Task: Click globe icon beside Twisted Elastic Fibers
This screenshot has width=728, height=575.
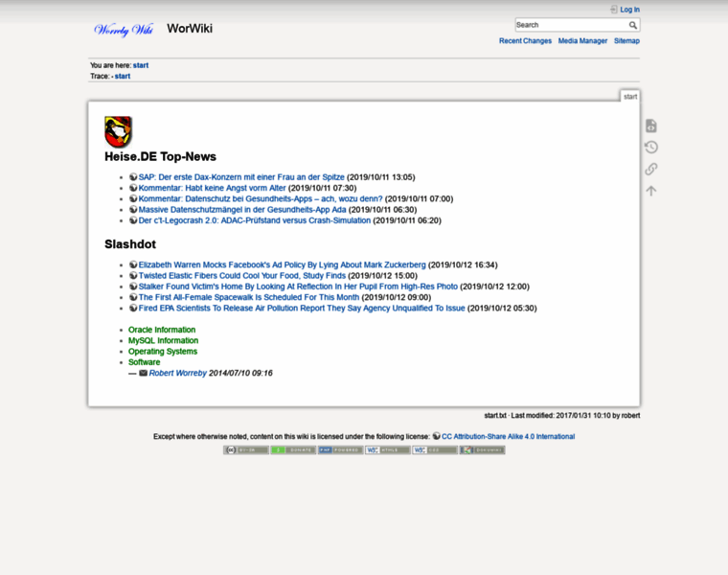Action: (133, 275)
